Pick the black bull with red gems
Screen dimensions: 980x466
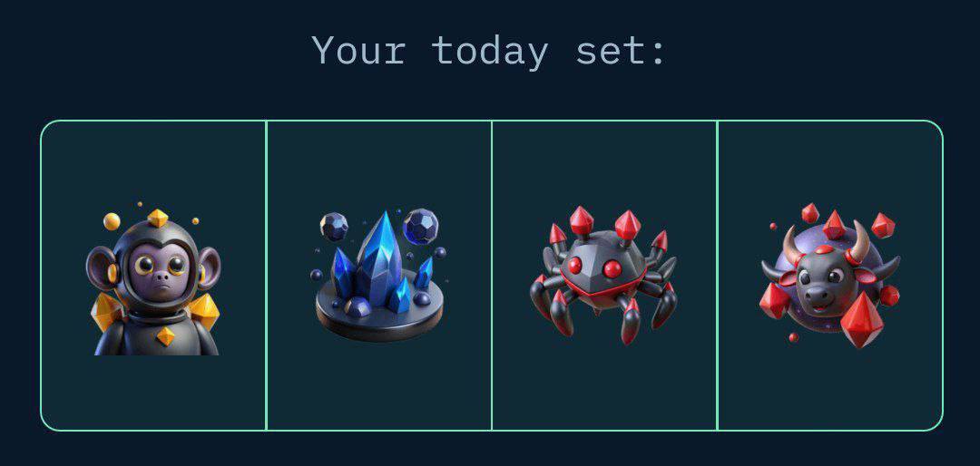tap(829, 276)
